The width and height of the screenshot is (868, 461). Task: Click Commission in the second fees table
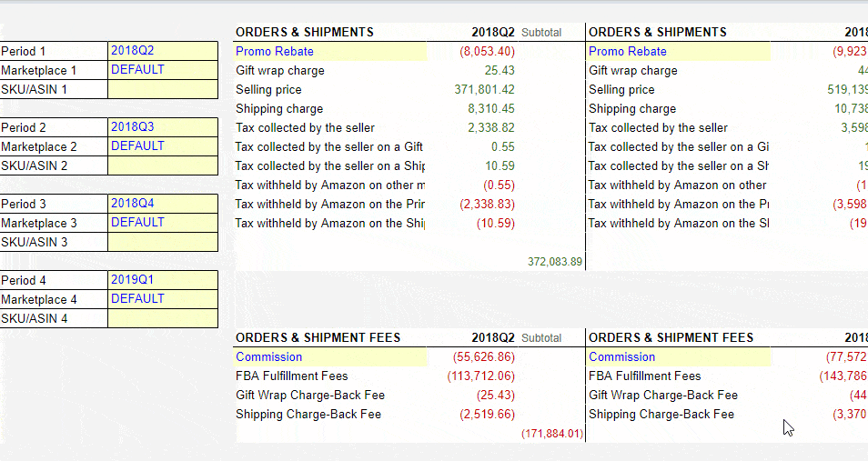621,357
